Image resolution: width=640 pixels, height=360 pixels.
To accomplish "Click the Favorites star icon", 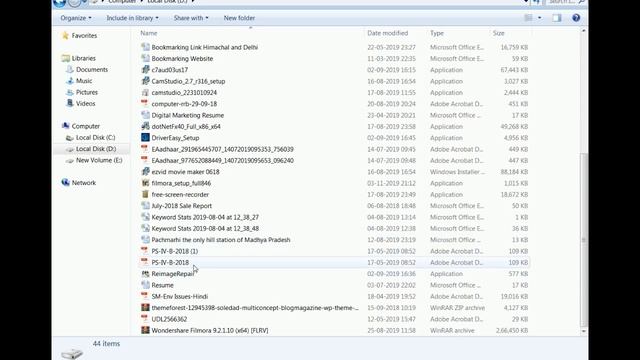I will [65, 36].
